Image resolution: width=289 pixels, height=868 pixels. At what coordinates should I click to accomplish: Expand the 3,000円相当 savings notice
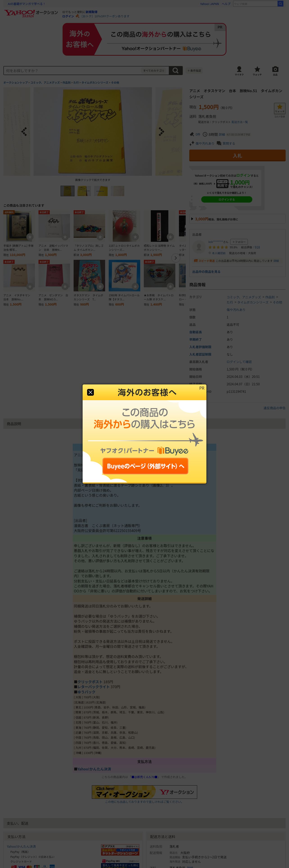point(237,219)
